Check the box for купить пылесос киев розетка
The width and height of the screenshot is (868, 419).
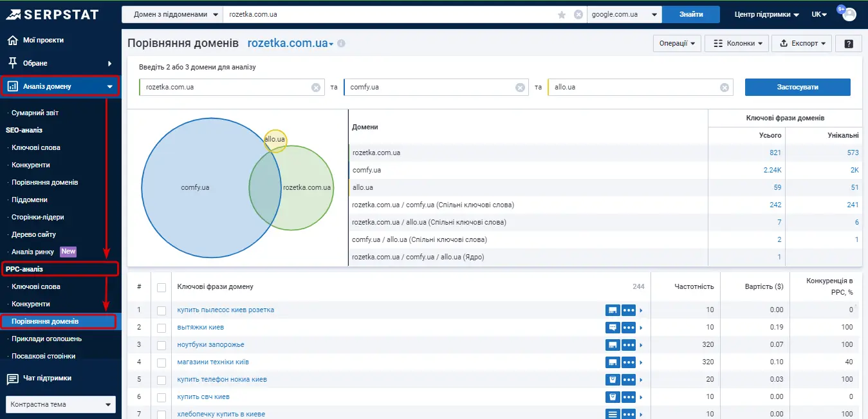[162, 311]
